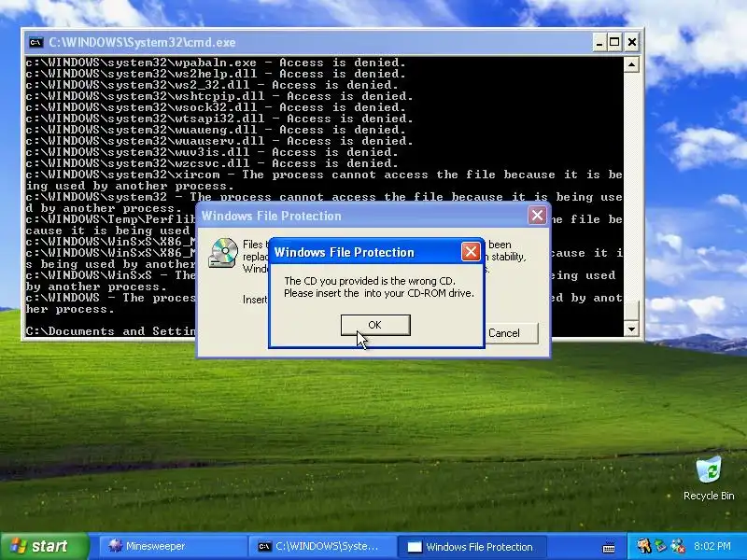
Task: Close the front Windows File Protection dialog
Action: point(471,252)
